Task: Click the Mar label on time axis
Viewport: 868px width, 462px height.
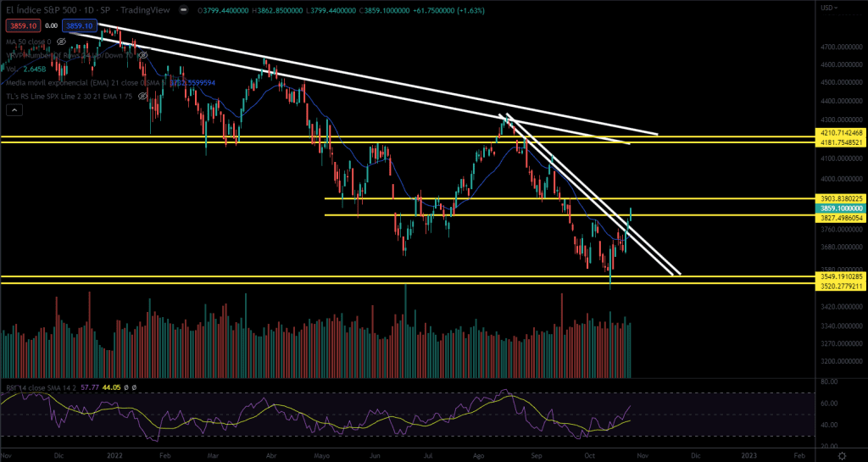Action: 213,455
